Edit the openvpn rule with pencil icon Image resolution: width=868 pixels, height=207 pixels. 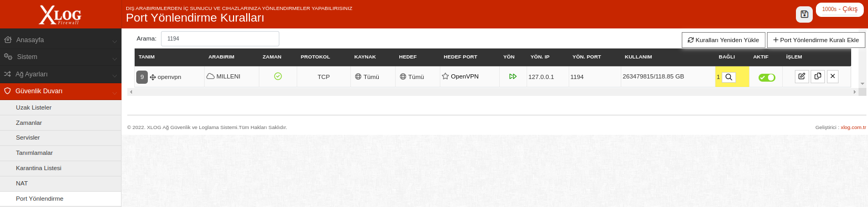(802, 76)
